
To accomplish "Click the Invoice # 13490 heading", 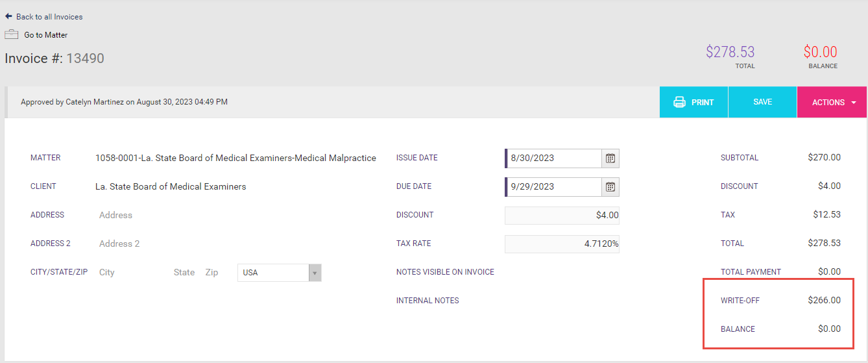I will 54,58.
